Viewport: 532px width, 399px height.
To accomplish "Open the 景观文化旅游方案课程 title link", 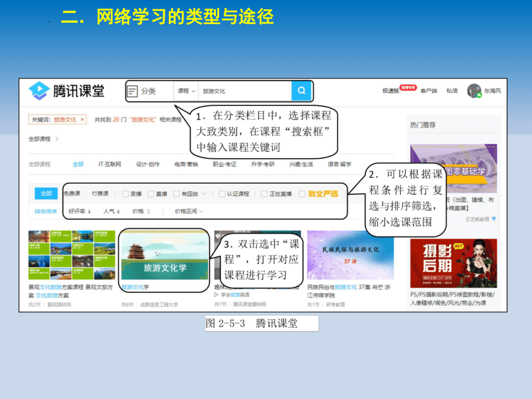I will click(x=71, y=291).
